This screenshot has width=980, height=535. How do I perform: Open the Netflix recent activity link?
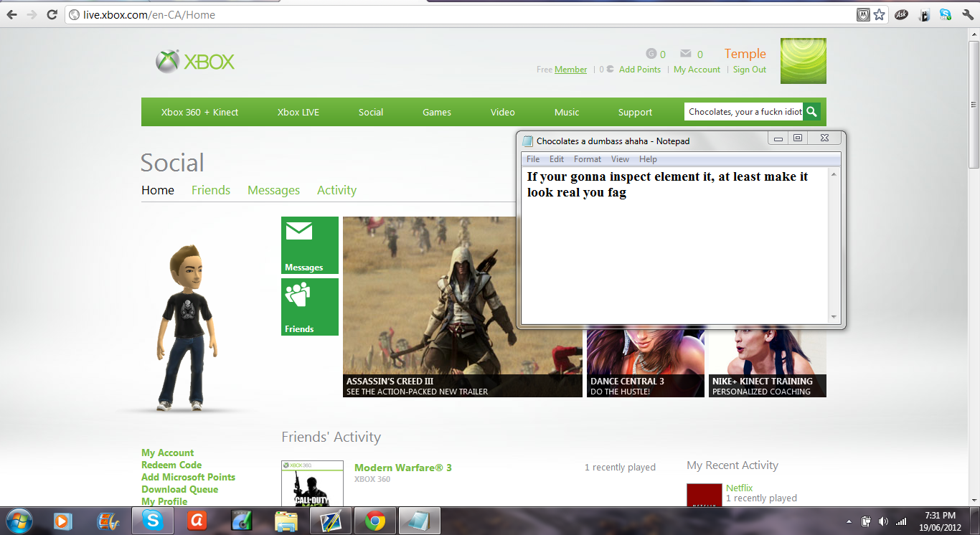click(x=740, y=488)
